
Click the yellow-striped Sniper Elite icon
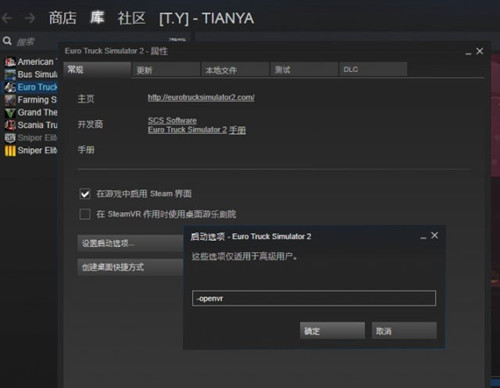tap(10, 151)
